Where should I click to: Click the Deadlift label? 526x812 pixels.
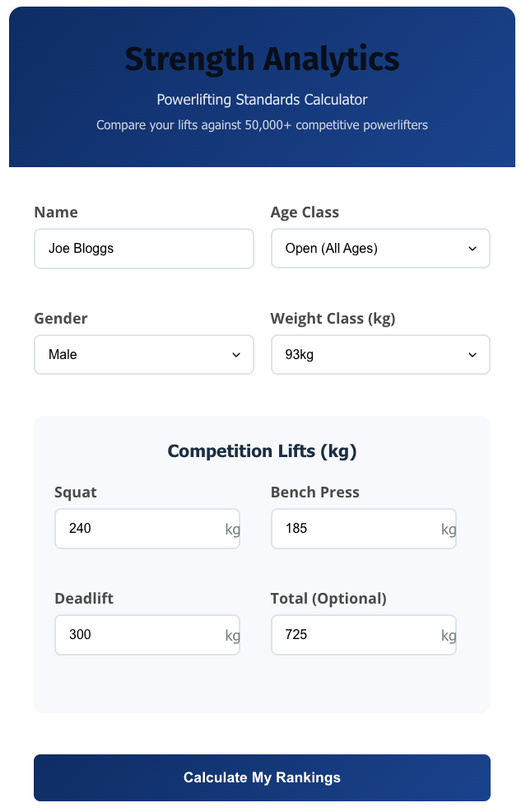pos(84,599)
